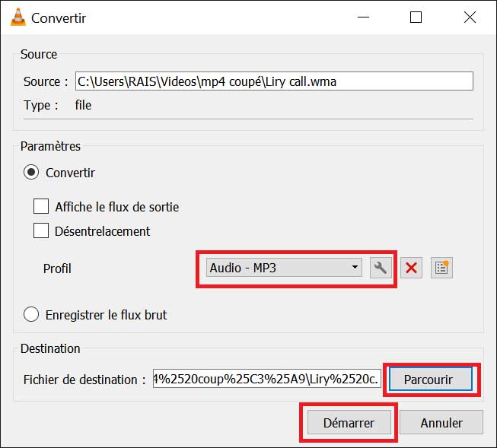Select the Convertir radio button
Screen dimensions: 497x448
[x=31, y=173]
